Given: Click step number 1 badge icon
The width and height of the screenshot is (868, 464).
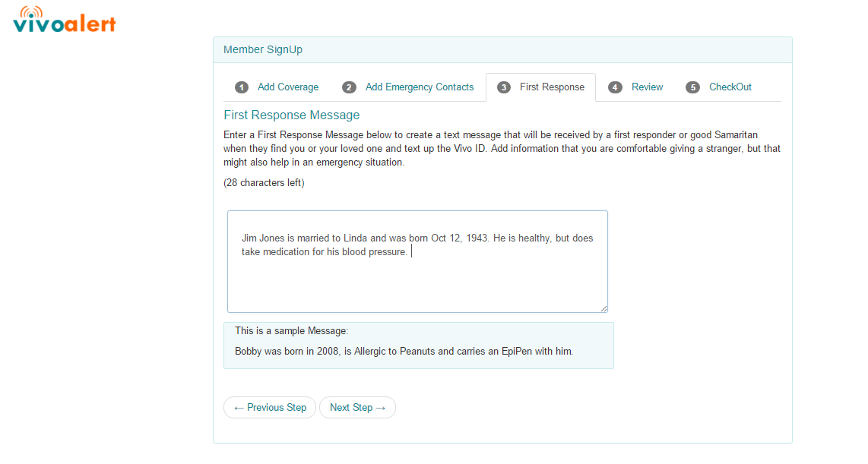Looking at the screenshot, I should tap(242, 87).
